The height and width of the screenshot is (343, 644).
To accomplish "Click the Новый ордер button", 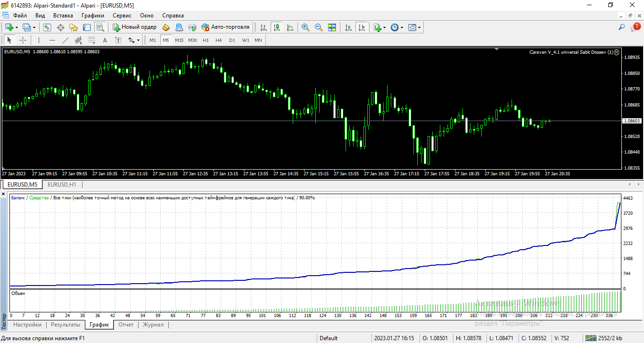I will [x=135, y=27].
